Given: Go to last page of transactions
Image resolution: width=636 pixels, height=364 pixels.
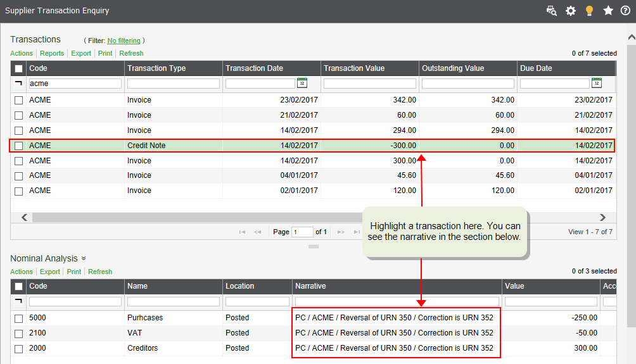Looking at the screenshot, I should point(357,232).
